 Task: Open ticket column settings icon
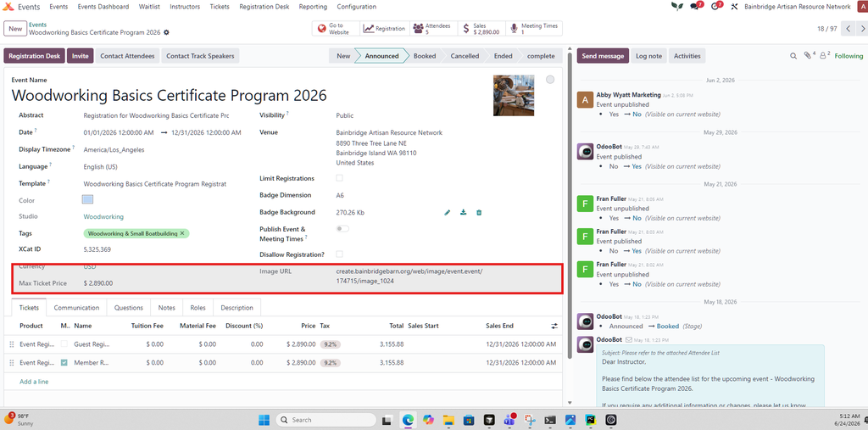coord(554,326)
